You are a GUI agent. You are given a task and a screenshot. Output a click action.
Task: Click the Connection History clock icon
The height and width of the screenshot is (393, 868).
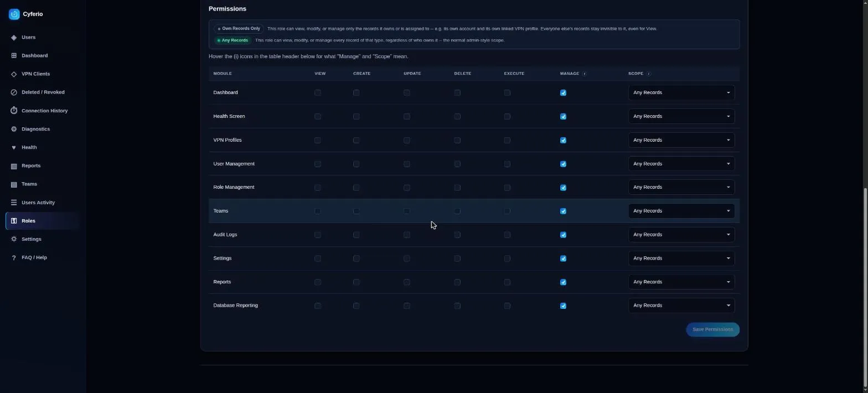(x=14, y=111)
